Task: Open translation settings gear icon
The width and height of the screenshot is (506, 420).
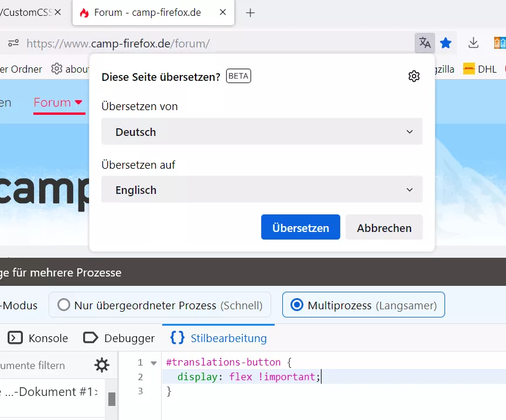Action: [413, 76]
